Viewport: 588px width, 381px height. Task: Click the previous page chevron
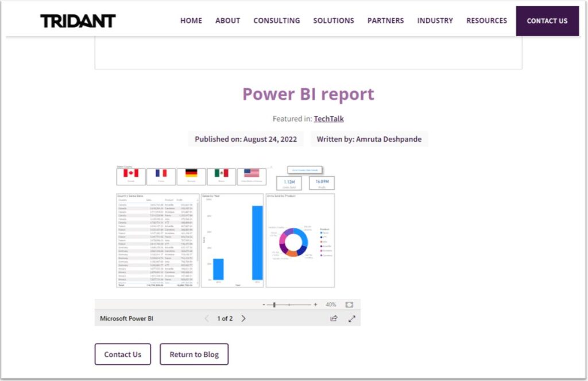tap(207, 318)
